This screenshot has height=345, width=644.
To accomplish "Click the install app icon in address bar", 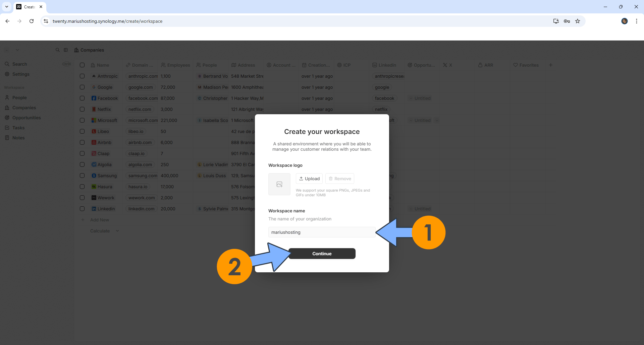I will click(556, 21).
